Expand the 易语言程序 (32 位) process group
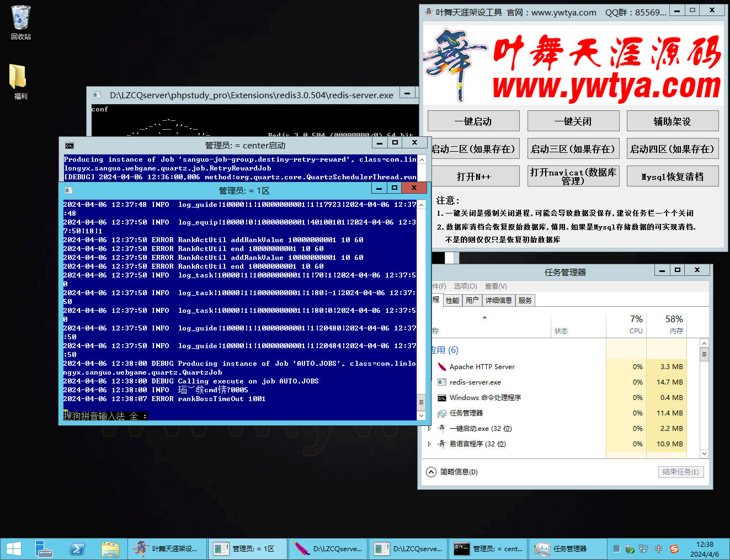 click(x=429, y=444)
